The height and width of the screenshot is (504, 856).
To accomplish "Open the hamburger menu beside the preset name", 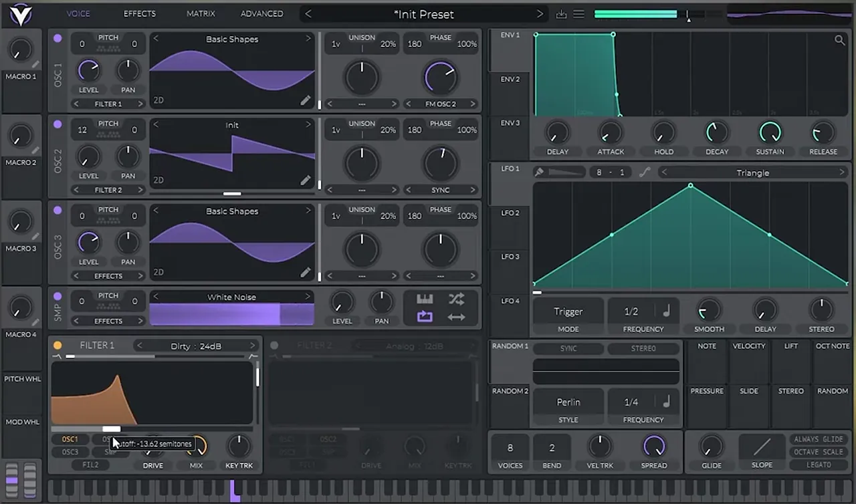I will (x=579, y=14).
